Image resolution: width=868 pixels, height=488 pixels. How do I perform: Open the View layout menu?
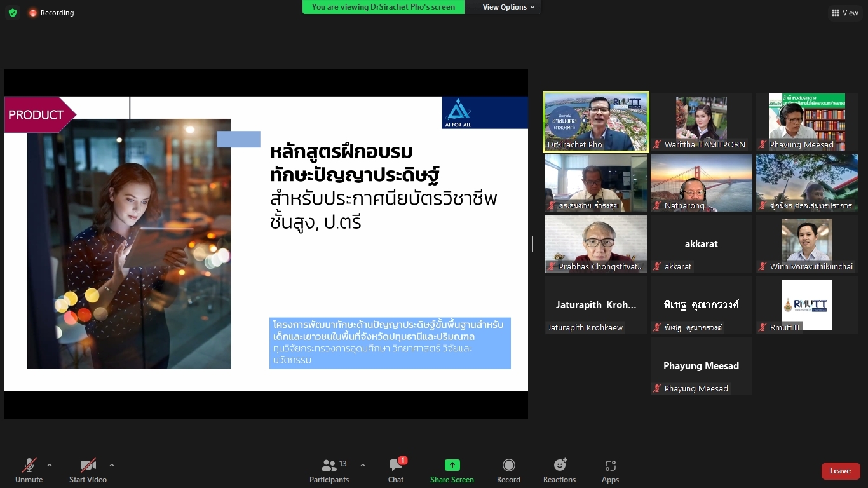844,13
